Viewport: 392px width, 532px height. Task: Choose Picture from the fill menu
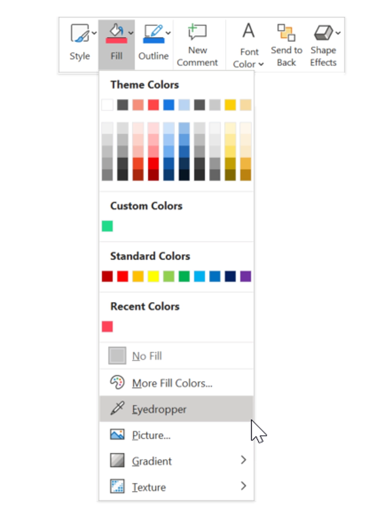pyautogui.click(x=151, y=434)
